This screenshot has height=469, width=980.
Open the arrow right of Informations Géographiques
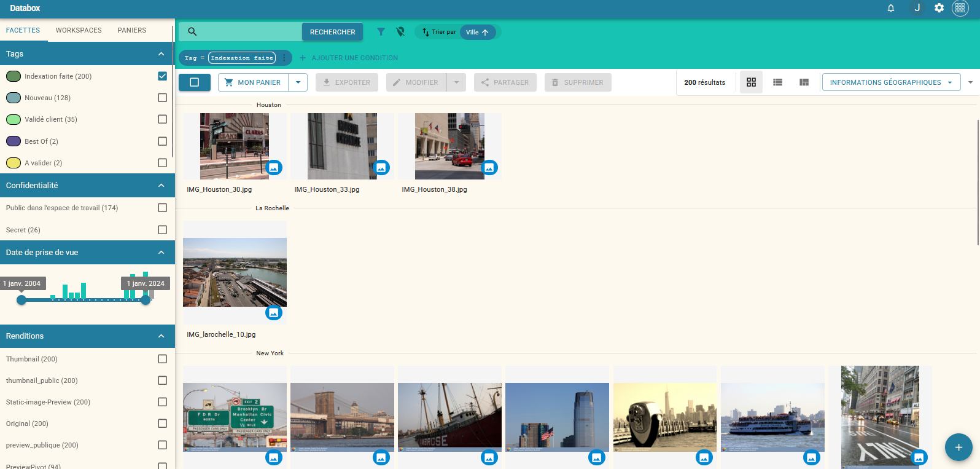pos(970,82)
